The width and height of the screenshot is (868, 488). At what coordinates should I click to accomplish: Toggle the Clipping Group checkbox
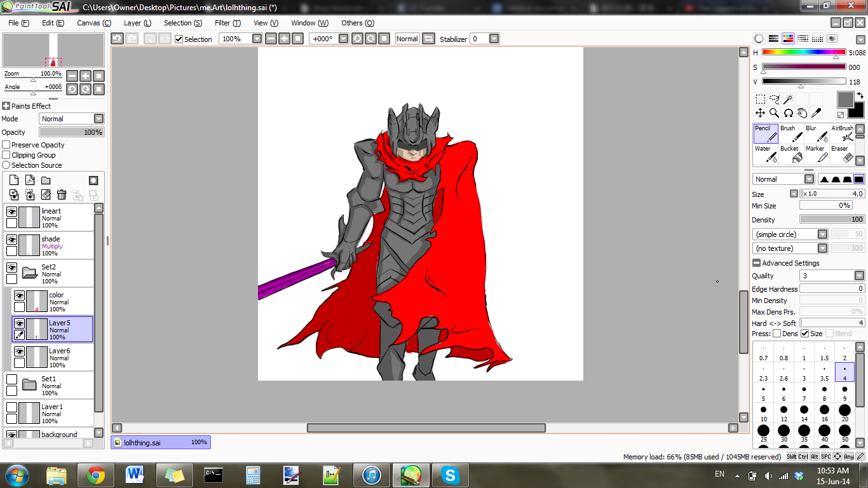6,155
